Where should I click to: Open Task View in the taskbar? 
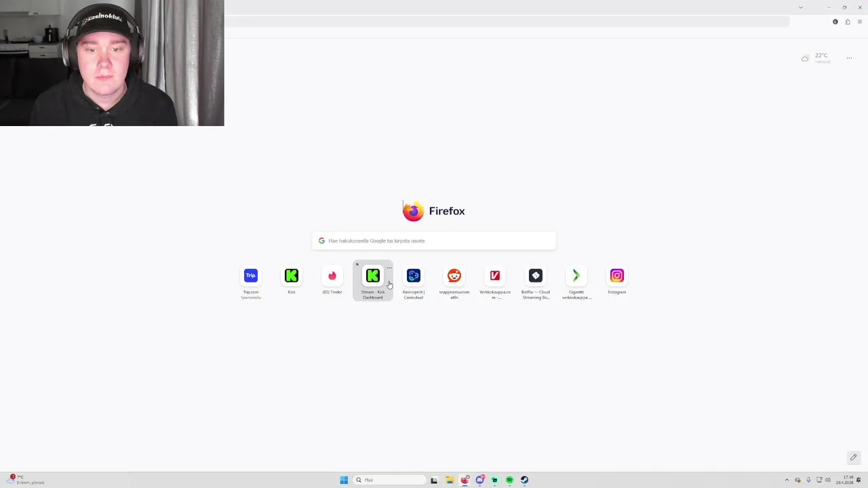click(x=434, y=480)
